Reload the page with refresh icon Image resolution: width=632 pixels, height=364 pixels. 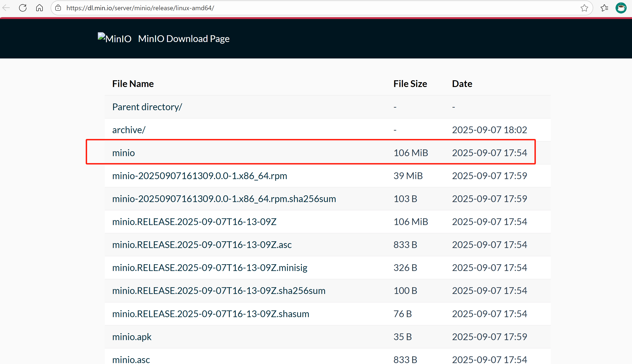(23, 8)
